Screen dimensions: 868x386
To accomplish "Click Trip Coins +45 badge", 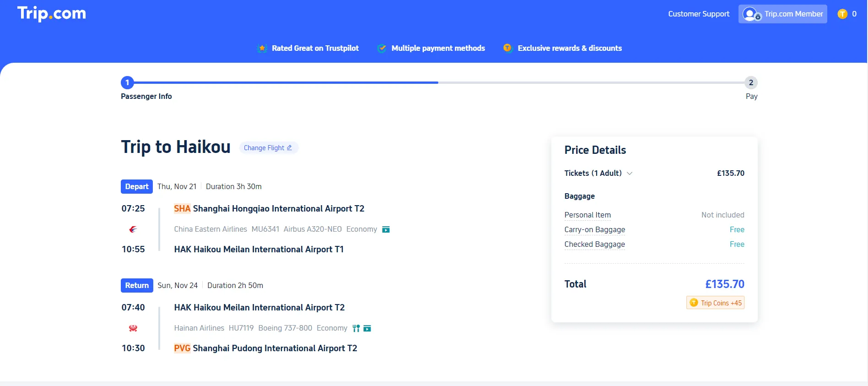I will (715, 303).
